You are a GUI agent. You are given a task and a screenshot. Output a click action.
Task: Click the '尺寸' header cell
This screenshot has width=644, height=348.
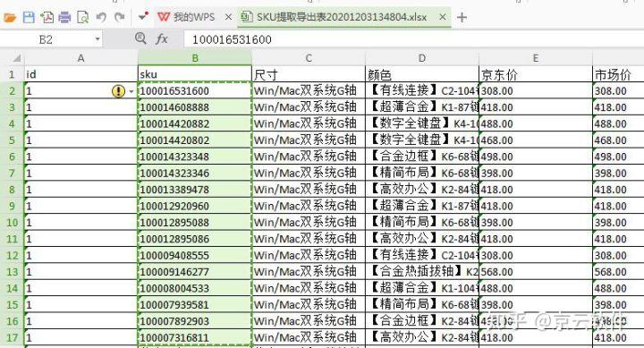click(309, 74)
